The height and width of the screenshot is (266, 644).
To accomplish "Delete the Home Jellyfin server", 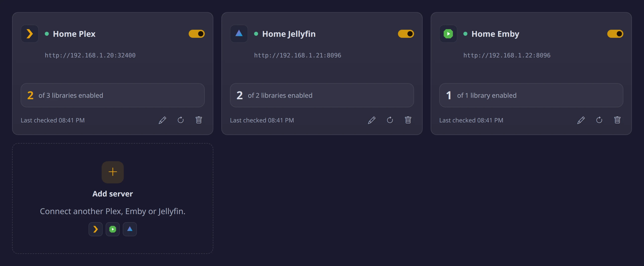I will [x=408, y=120].
